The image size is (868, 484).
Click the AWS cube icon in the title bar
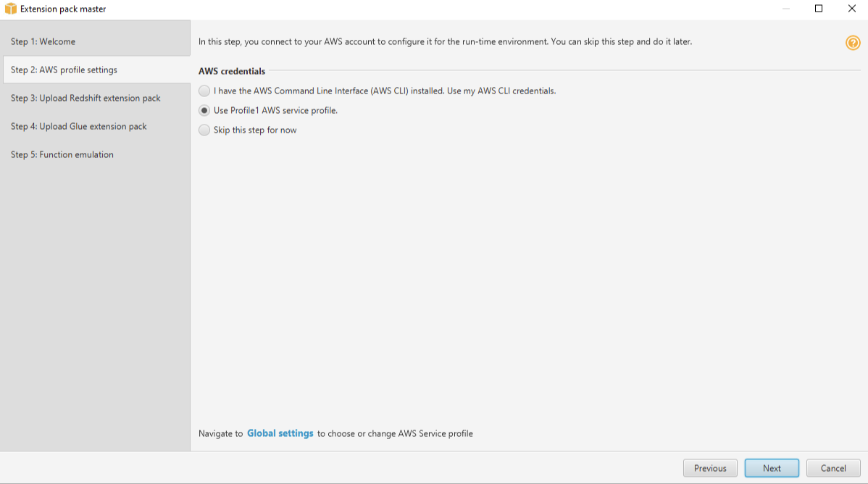(8, 9)
